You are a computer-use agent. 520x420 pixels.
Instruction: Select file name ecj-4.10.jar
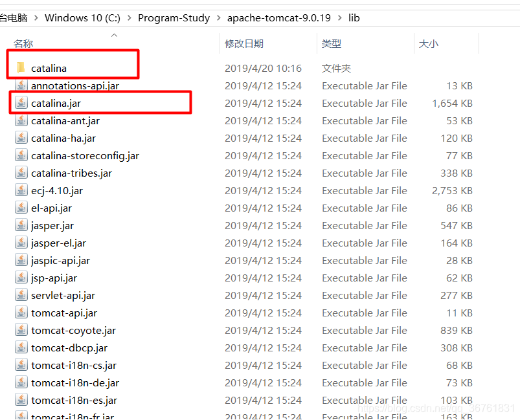click(x=57, y=191)
